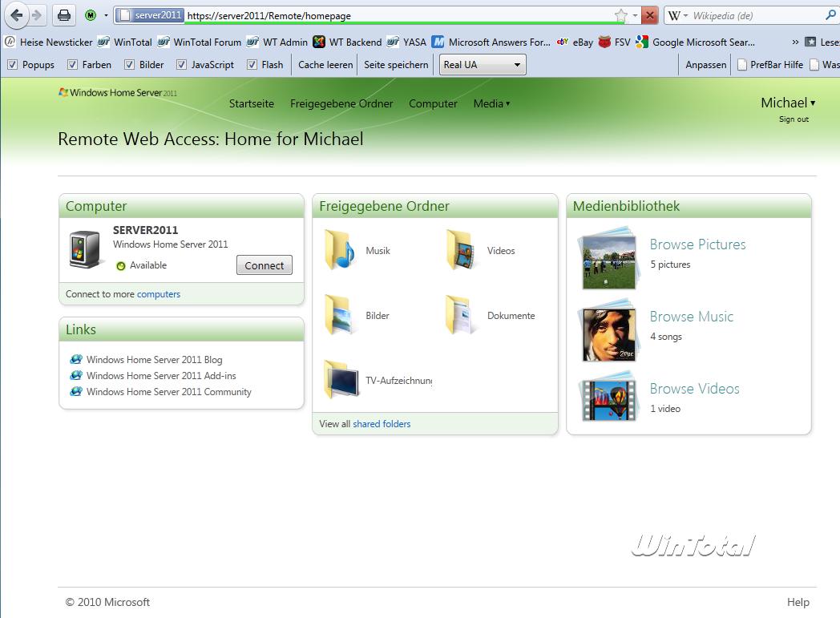Click the Sign out link

coord(794,119)
